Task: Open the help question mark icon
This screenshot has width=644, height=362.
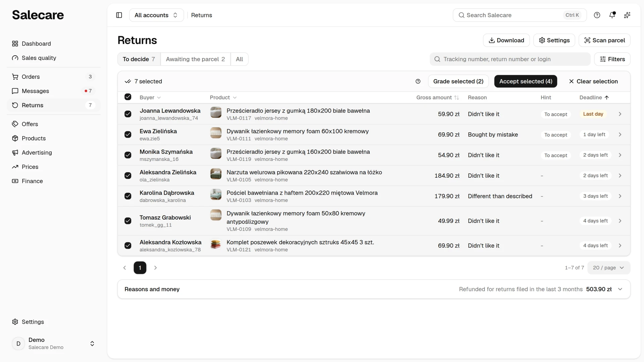Action: 597,15
